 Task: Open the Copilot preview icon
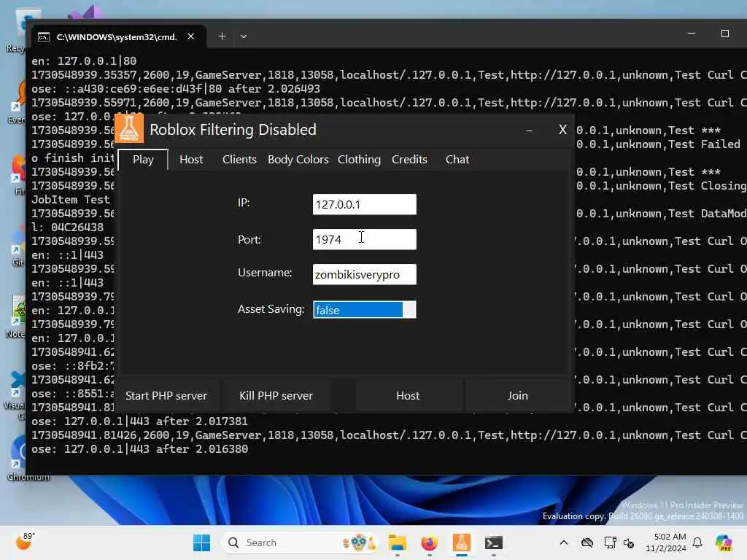(724, 542)
